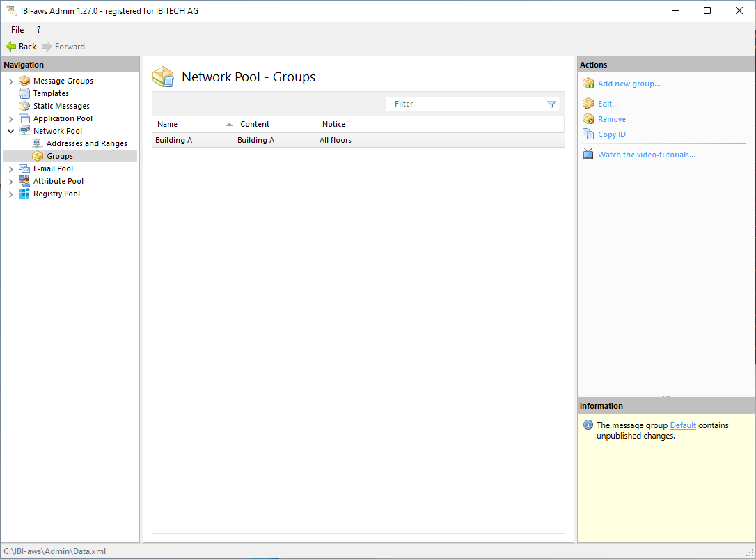Open the File menu
Screen dimensions: 756x559
click(17, 30)
